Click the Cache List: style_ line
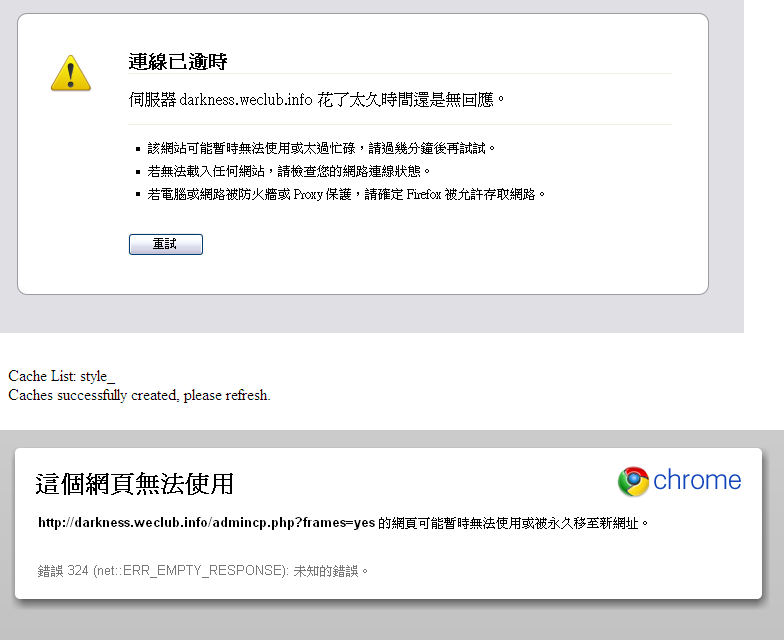The image size is (784, 640). [x=62, y=376]
